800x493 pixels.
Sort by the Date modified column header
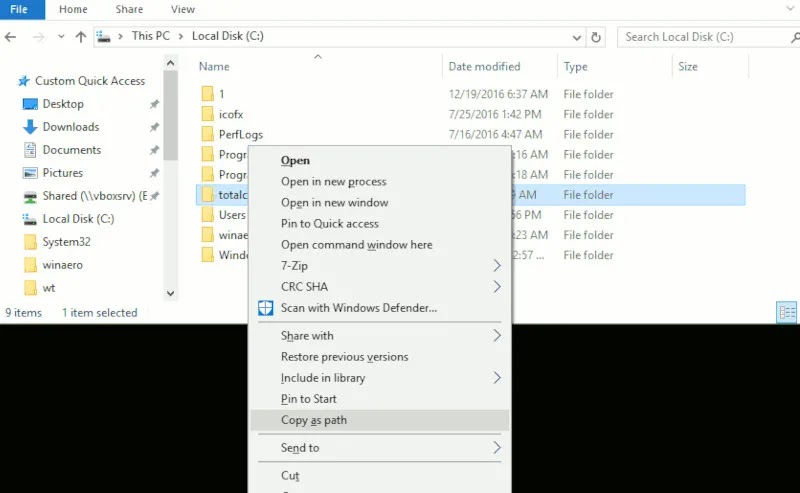click(484, 66)
